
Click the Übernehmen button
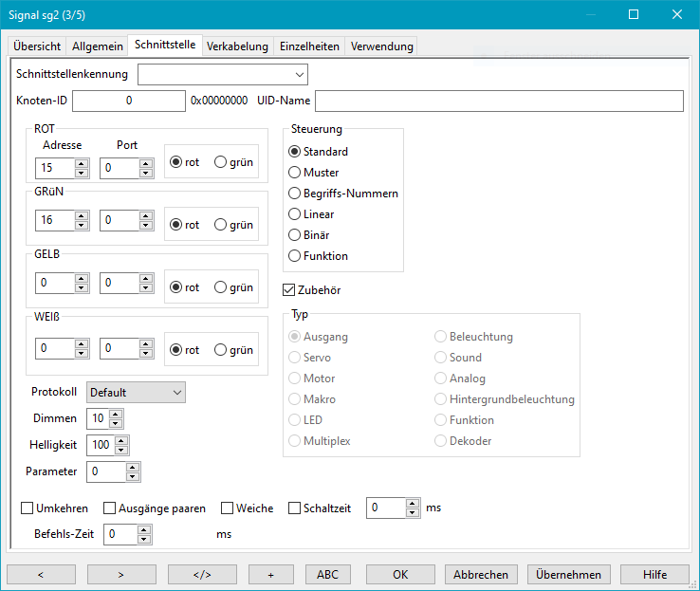568,574
